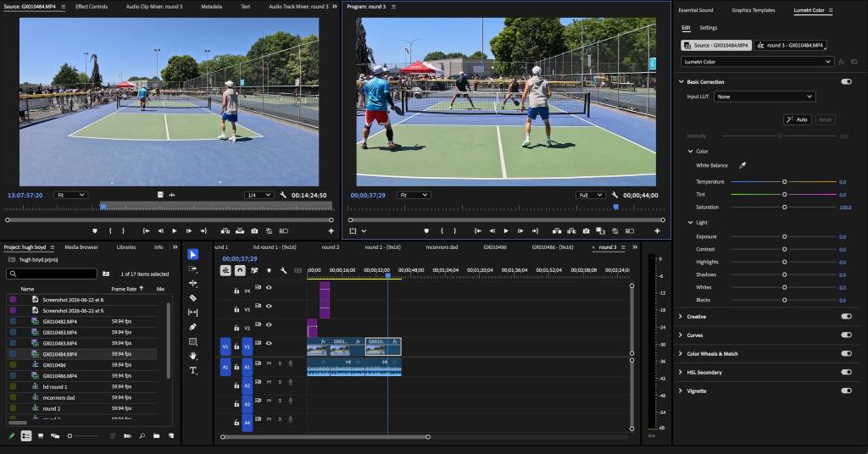Select Source GX010484.MP4 clip button
The image size is (868, 454).
coord(716,46)
